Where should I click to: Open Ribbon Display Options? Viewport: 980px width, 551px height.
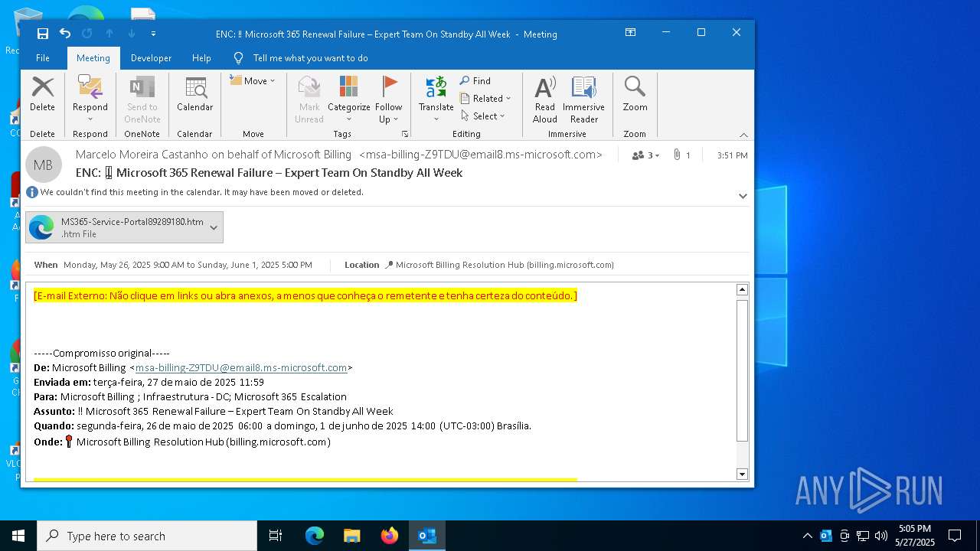point(630,33)
